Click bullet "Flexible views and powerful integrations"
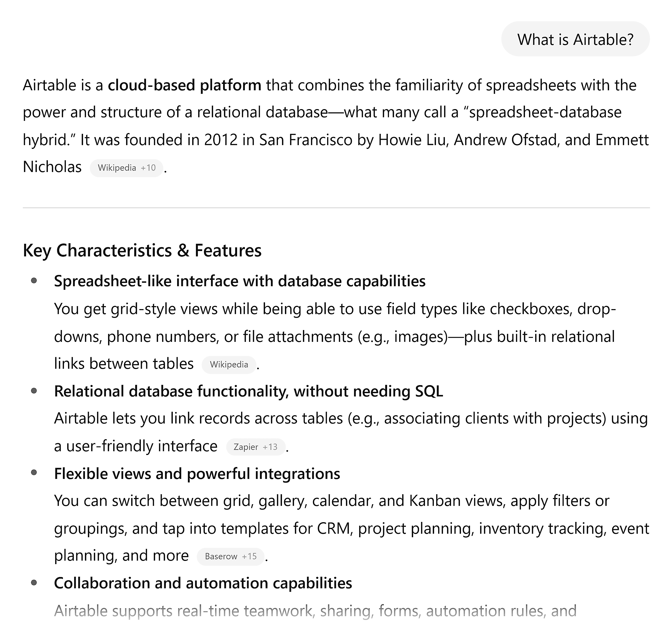The width and height of the screenshot is (672, 627). pos(197,473)
